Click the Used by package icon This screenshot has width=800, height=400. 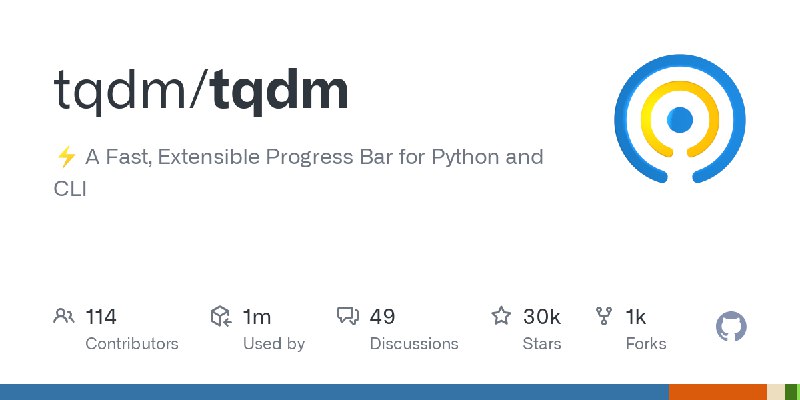coord(221,316)
